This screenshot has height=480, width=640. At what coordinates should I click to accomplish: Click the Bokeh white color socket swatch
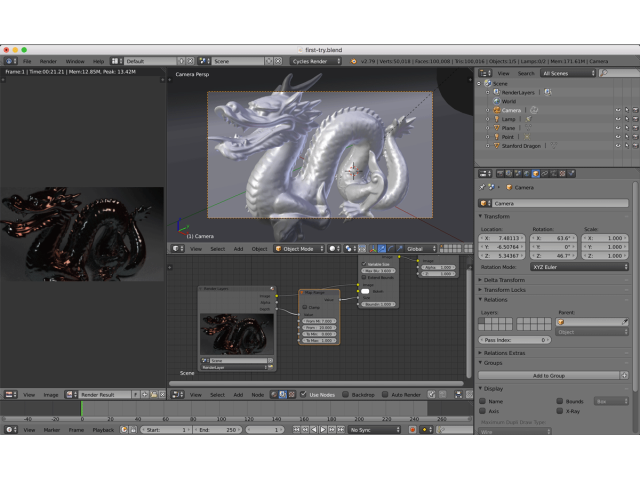365,291
